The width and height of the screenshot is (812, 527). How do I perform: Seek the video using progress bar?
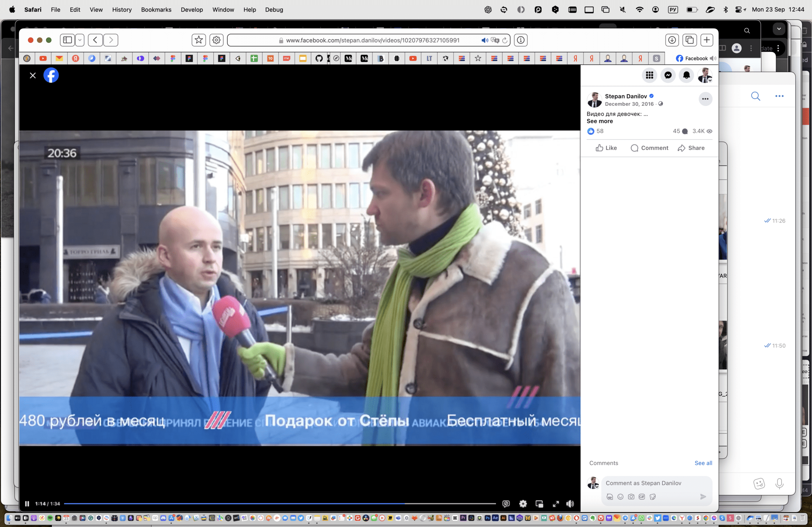coord(280,504)
